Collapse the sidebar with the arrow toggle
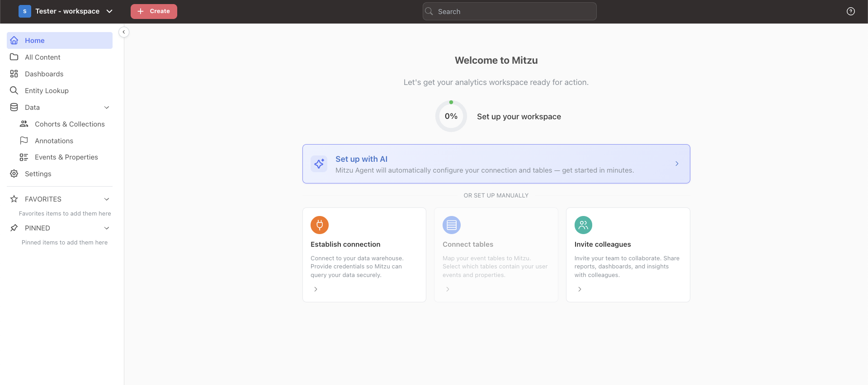The width and height of the screenshot is (868, 385). click(x=124, y=32)
